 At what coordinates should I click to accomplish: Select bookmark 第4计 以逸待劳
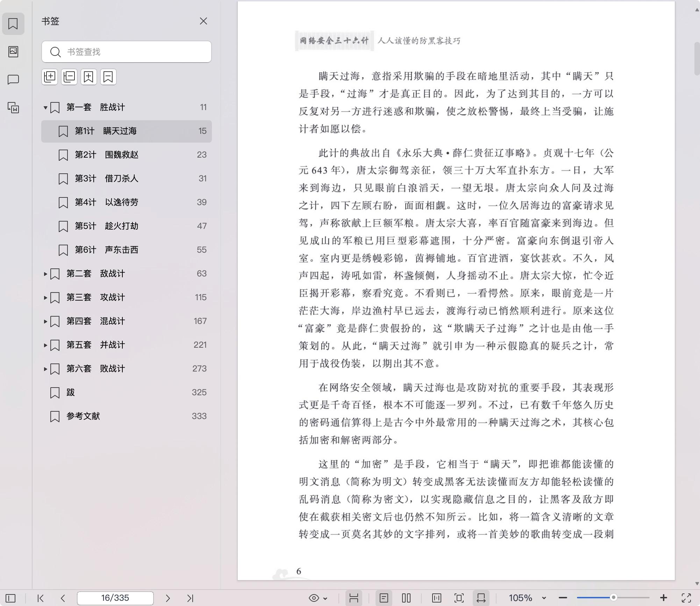point(127,202)
